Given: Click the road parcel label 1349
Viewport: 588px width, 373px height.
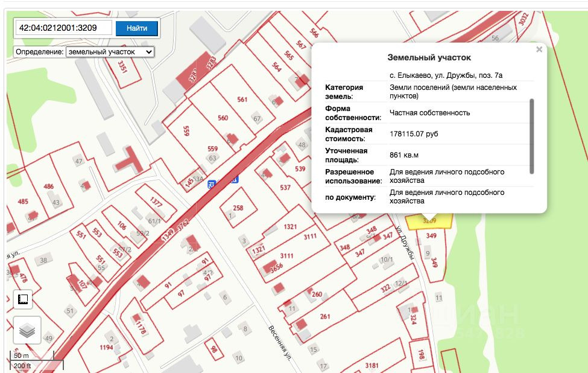Looking at the screenshot, I should (168, 235).
